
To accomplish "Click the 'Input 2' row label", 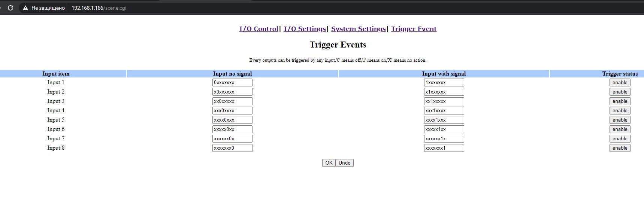I will 56,92.
